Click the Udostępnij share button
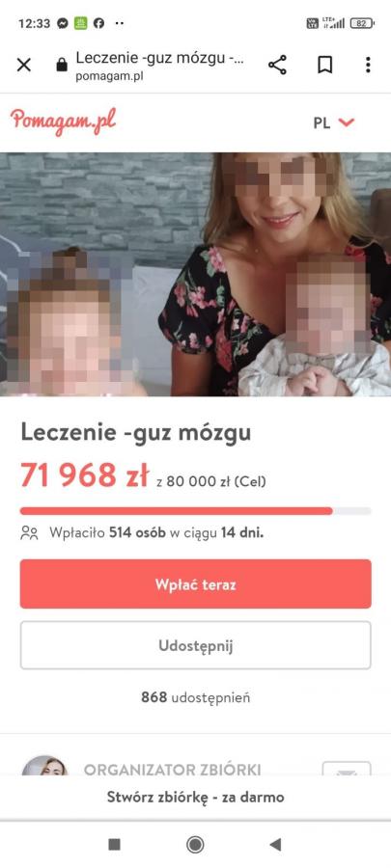 tap(195, 645)
